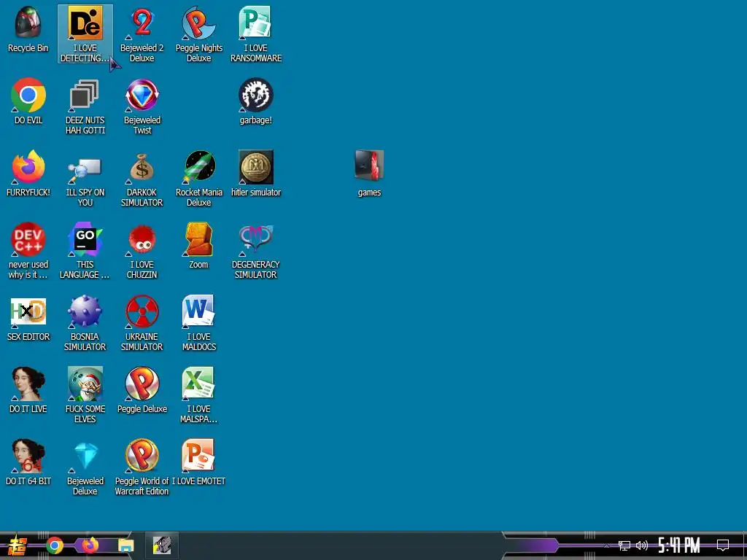Open the Start menu button
The height and width of the screenshot is (560, 747).
[18, 545]
